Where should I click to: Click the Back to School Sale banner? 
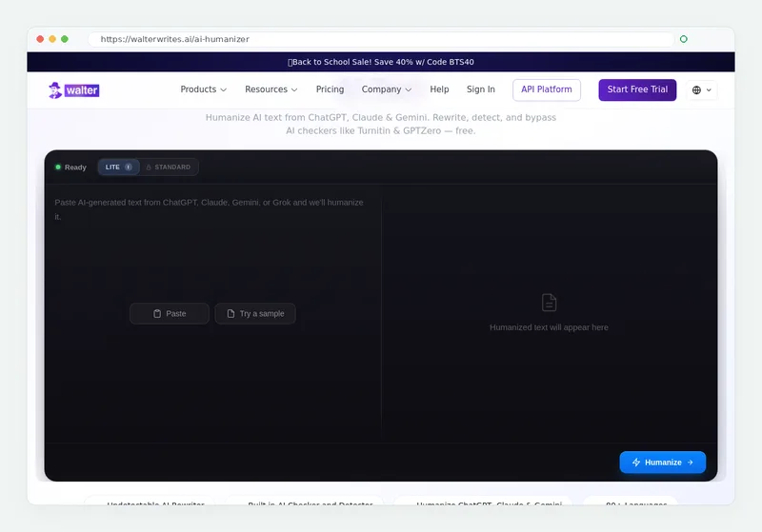(x=380, y=62)
